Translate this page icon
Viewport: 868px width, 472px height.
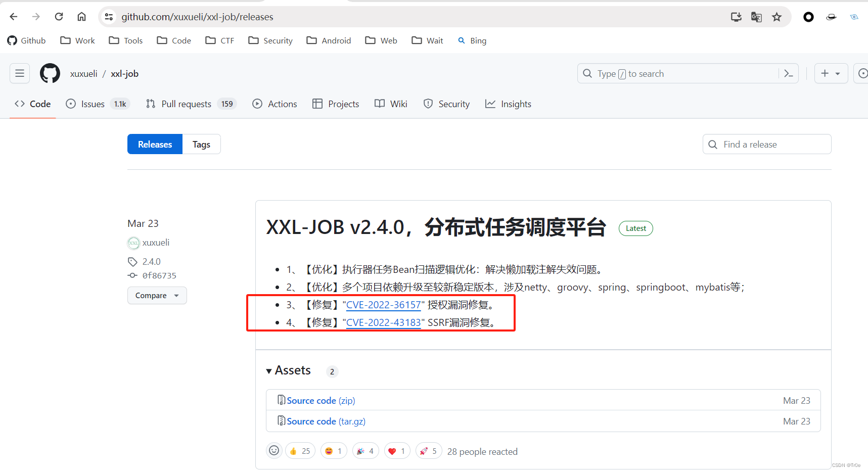pos(756,17)
